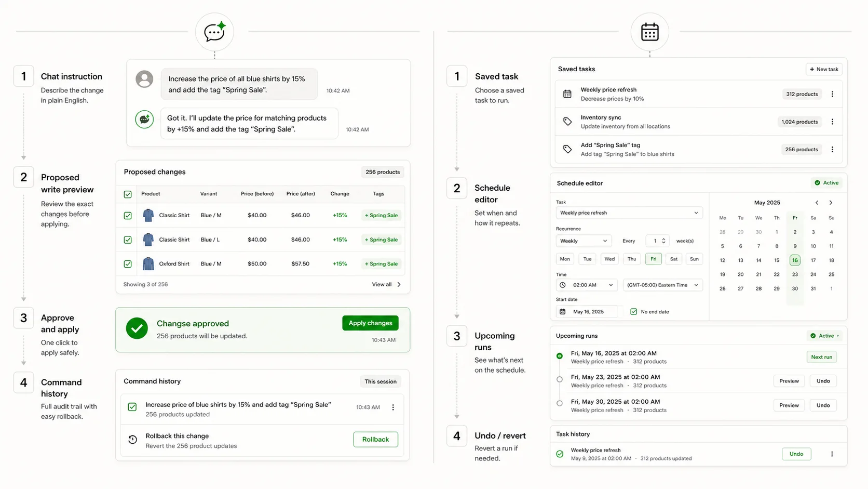Open command history entry options menu
868x489 pixels.
tap(393, 407)
